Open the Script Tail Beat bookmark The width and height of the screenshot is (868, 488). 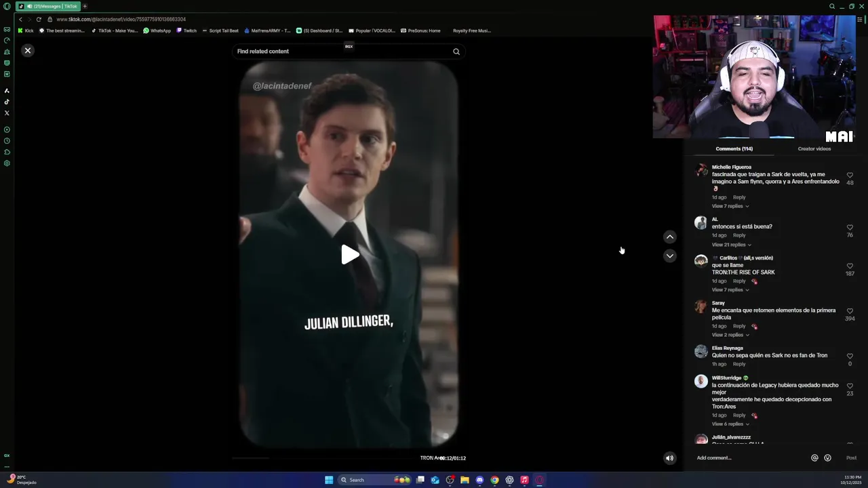[220, 30]
